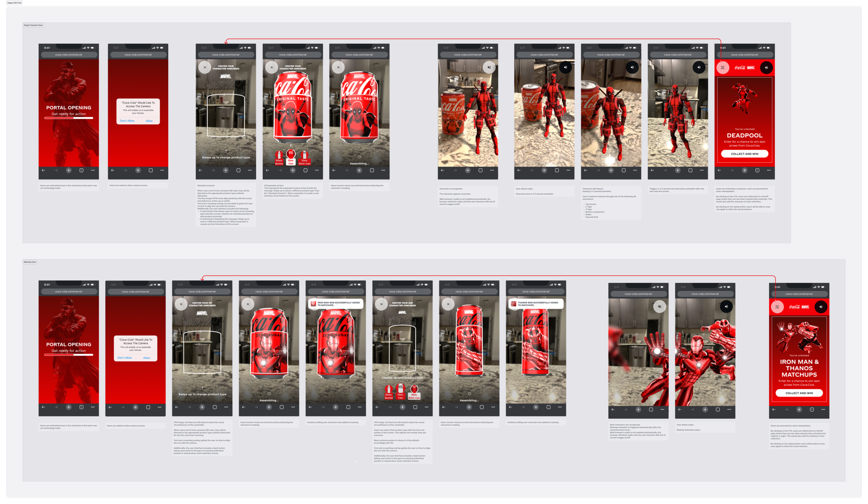Toggle sound on Iron Man & Thanos screen
This screenshot has width=868, height=504.
(x=821, y=307)
